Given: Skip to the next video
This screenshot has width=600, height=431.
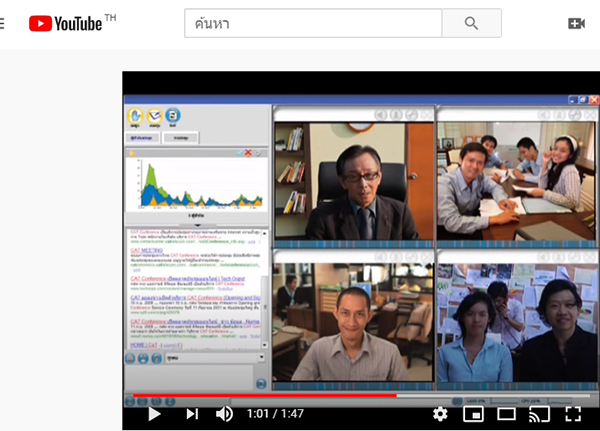Looking at the screenshot, I should [191, 413].
